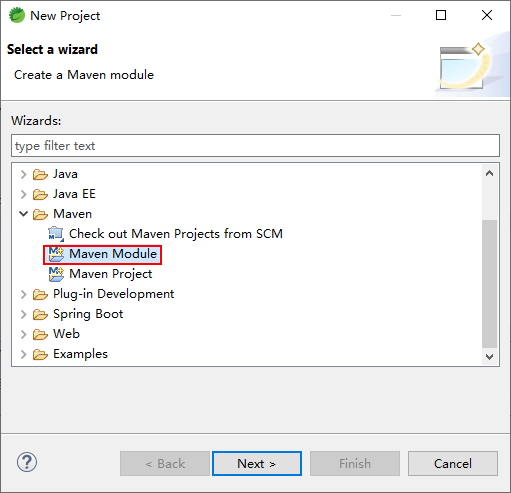Cancel the New Project dialog
Image resolution: width=511 pixels, height=493 pixels.
tap(453, 463)
